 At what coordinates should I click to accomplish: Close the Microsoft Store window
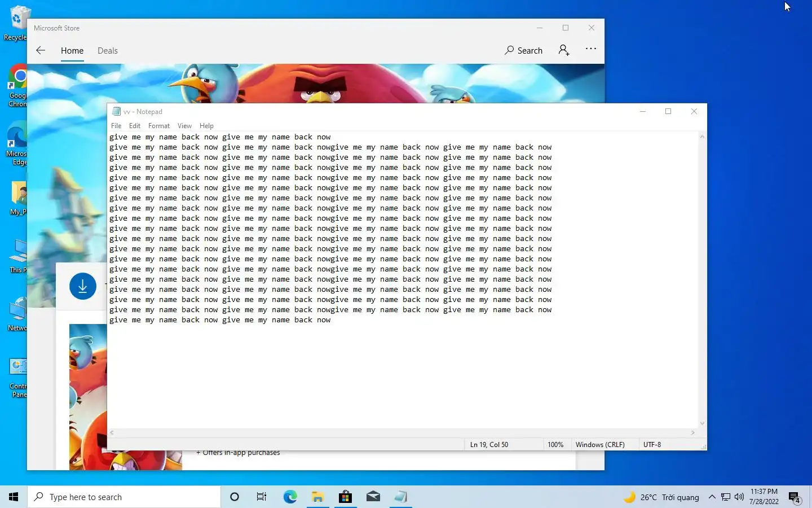592,28
